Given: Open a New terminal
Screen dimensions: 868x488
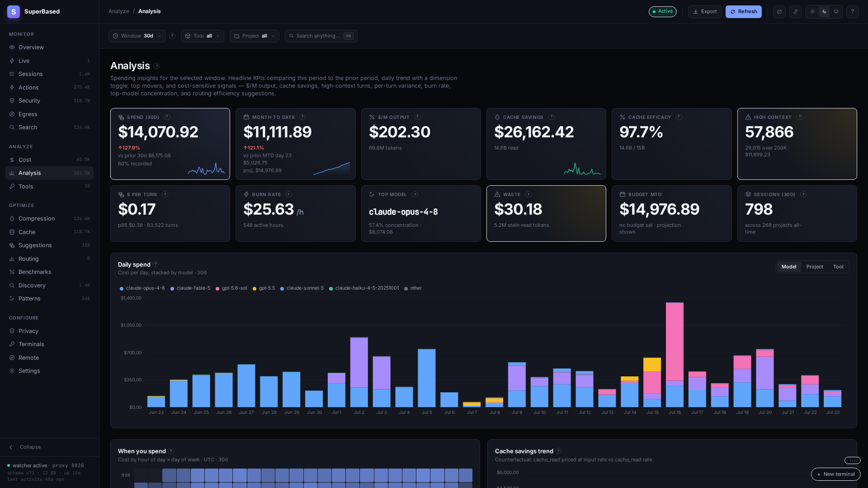Looking at the screenshot, I should [835, 474].
